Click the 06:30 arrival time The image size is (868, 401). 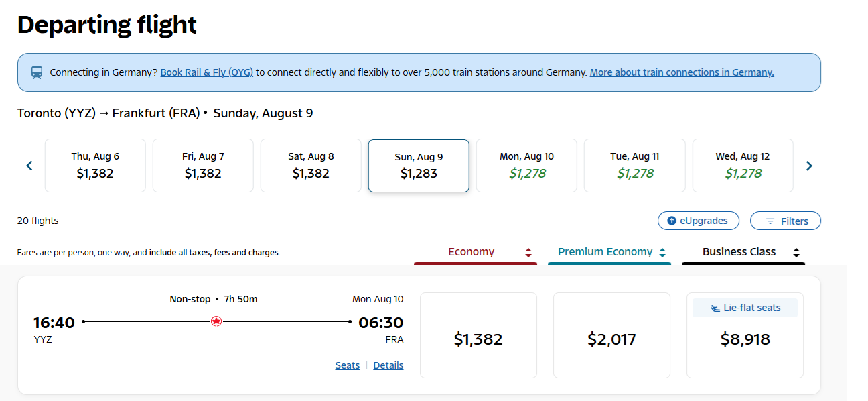click(x=381, y=323)
